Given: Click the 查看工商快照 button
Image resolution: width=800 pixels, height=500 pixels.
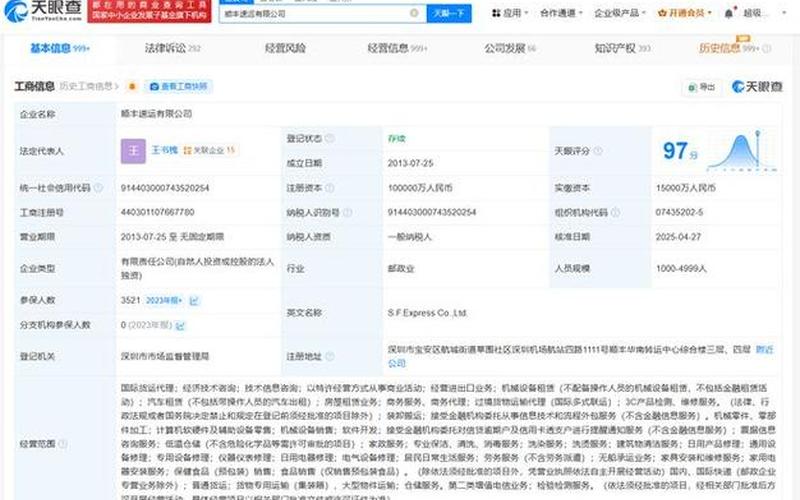Looking at the screenshot, I should (179, 87).
